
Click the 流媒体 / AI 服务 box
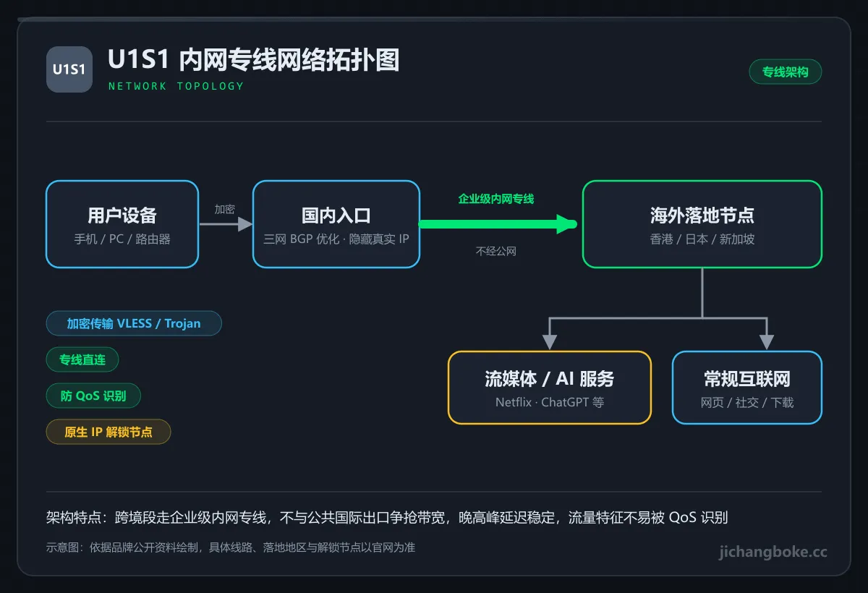click(550, 388)
